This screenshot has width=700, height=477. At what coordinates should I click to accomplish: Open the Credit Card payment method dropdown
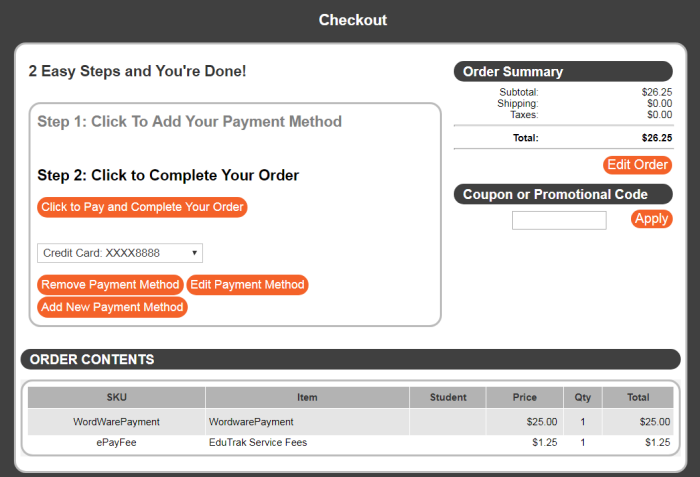(120, 253)
